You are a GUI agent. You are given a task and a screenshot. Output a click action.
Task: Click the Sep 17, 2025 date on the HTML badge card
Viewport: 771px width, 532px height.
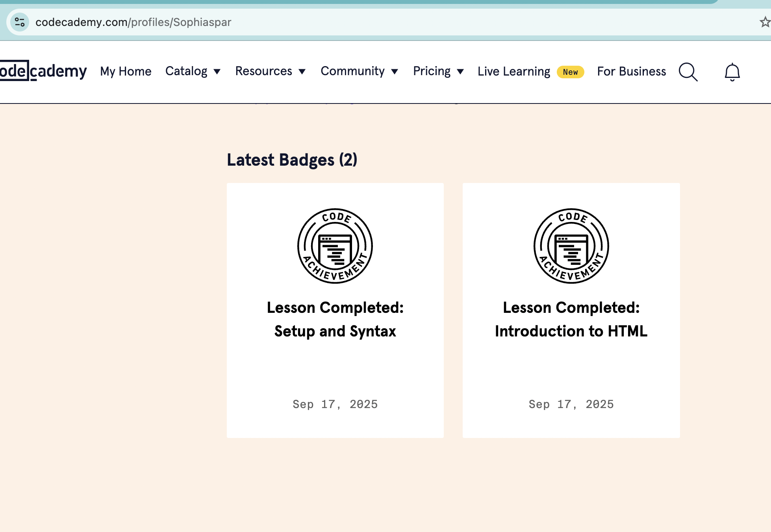click(571, 404)
